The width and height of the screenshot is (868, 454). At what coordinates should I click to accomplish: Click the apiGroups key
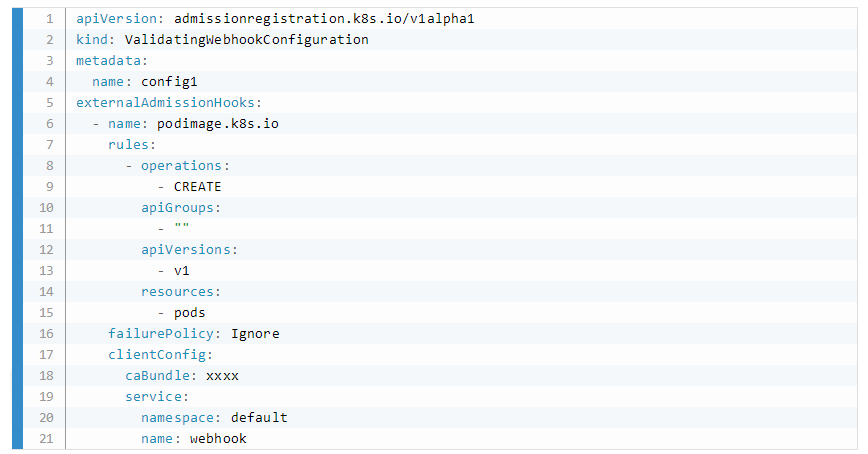click(x=177, y=208)
